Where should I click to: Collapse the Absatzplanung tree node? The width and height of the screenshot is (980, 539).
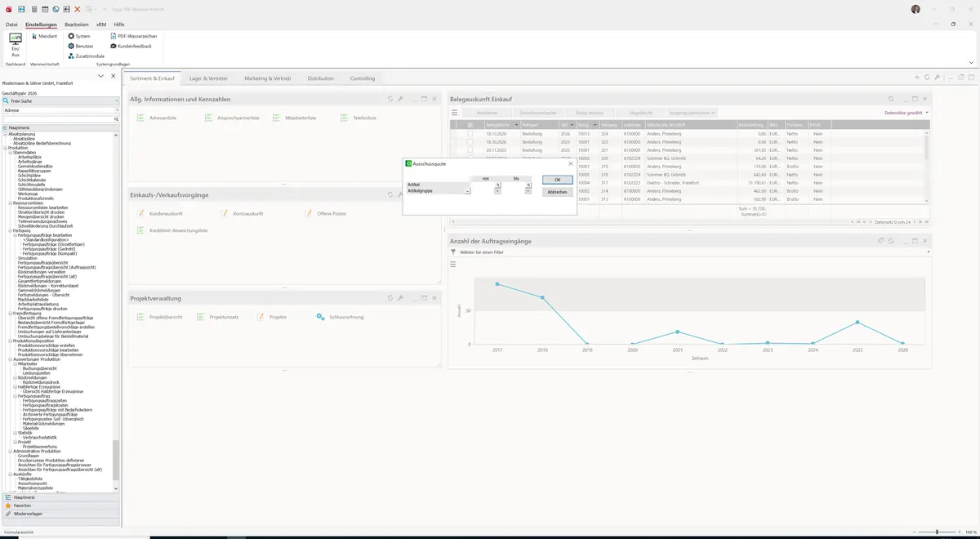click(x=5, y=134)
